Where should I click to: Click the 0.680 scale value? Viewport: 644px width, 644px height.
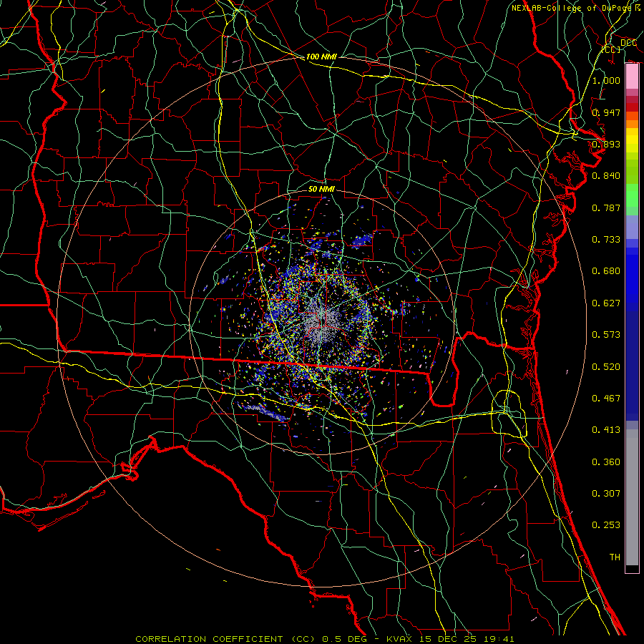coord(606,271)
